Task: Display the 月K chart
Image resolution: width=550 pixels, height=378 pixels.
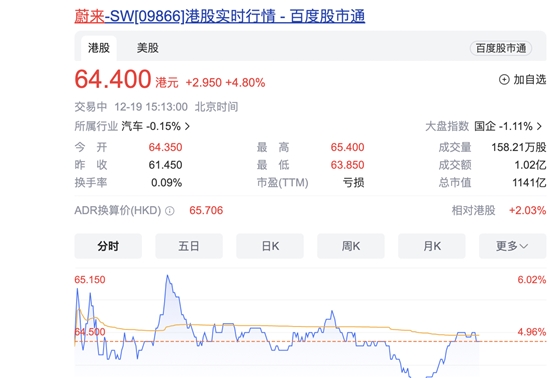Action: coord(431,246)
